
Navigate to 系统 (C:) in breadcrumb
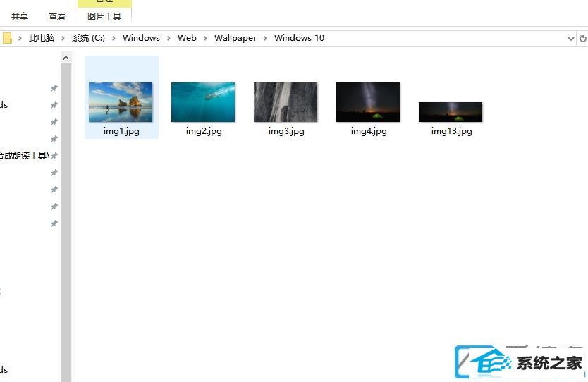click(x=88, y=38)
